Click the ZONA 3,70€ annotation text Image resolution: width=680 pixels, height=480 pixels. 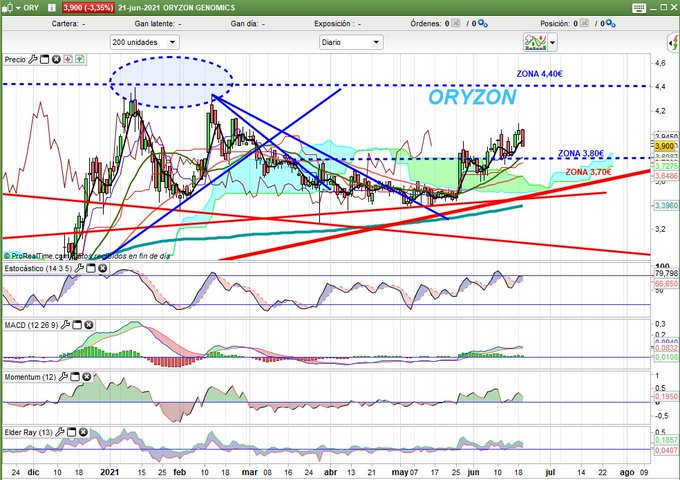[588, 172]
